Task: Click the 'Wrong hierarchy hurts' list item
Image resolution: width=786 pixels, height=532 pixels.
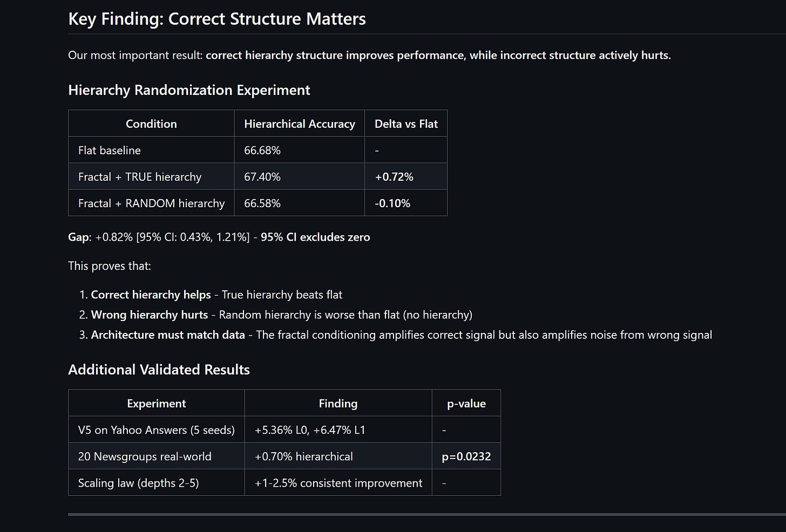Action: click(149, 315)
